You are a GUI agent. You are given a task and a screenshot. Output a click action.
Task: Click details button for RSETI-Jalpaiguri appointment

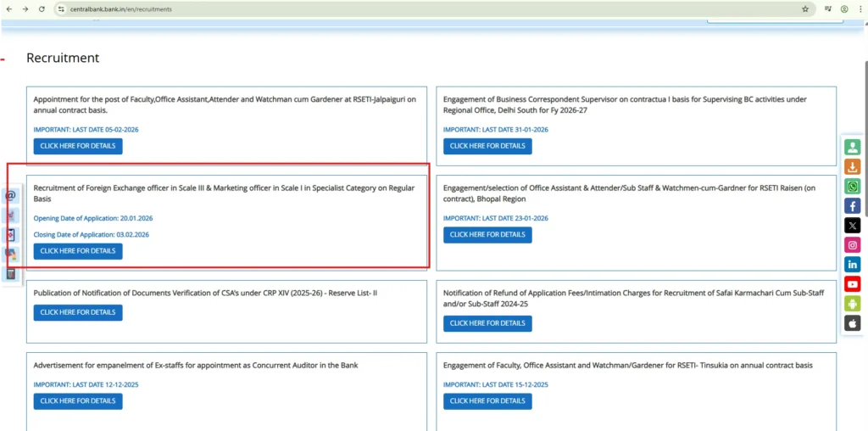(78, 146)
